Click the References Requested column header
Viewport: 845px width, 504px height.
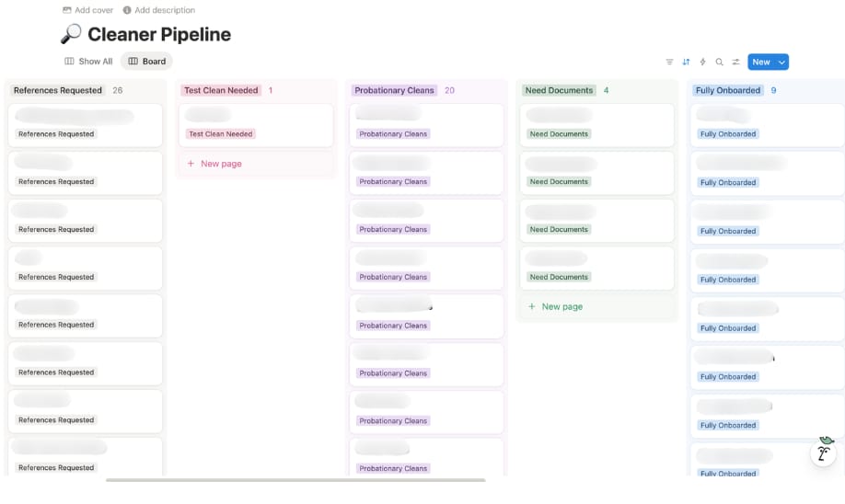click(60, 90)
